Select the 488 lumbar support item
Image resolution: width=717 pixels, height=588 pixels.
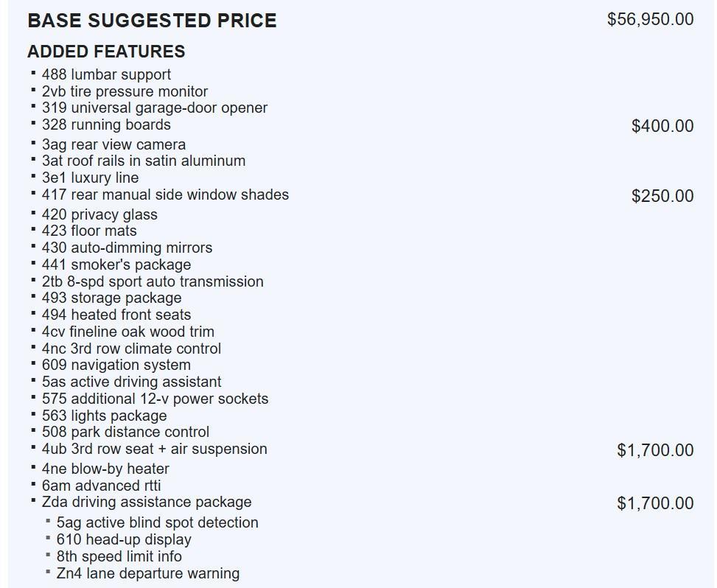click(106, 74)
